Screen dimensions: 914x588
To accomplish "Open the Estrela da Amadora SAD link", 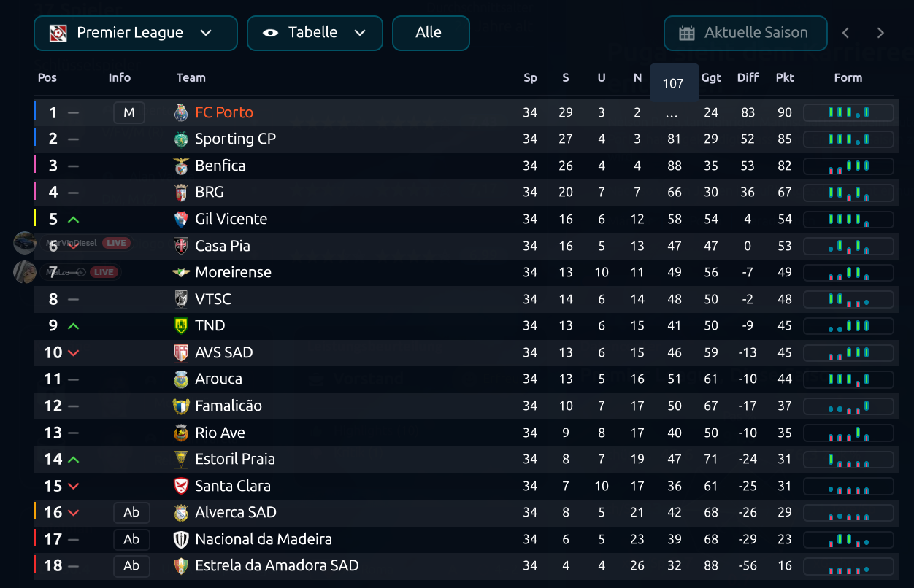I will (x=277, y=565).
